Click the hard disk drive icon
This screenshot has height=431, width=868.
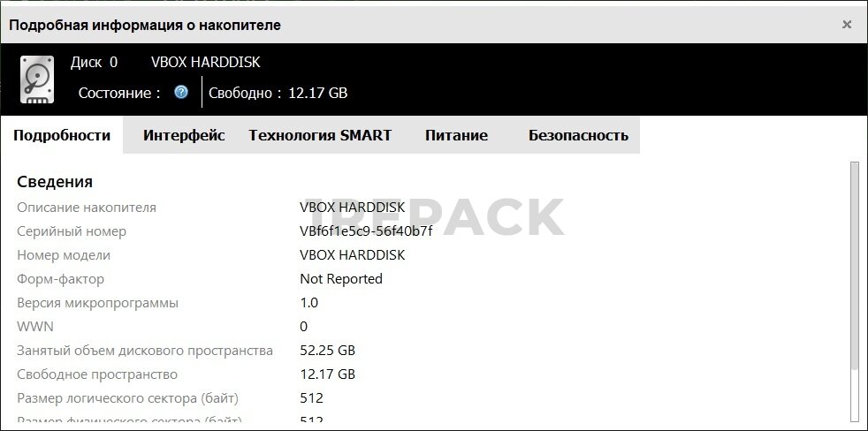[x=37, y=79]
